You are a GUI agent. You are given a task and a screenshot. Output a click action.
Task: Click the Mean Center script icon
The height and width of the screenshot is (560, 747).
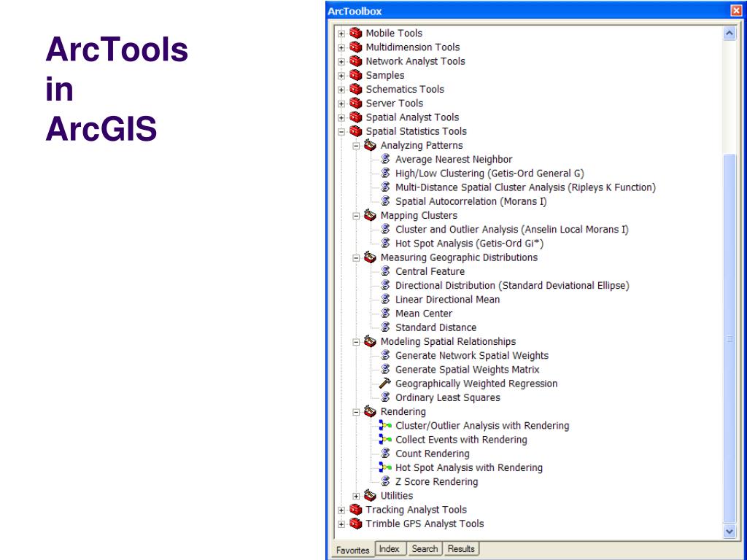click(x=385, y=314)
